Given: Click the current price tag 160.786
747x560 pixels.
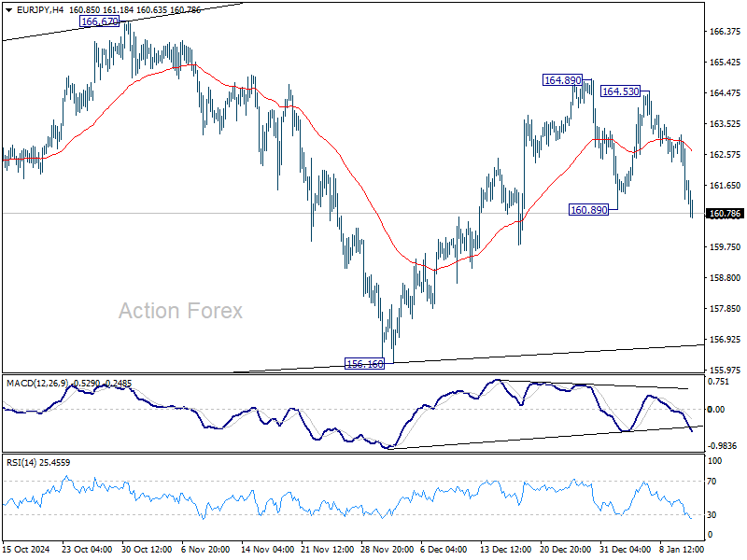Looking at the screenshot, I should pos(725,214).
